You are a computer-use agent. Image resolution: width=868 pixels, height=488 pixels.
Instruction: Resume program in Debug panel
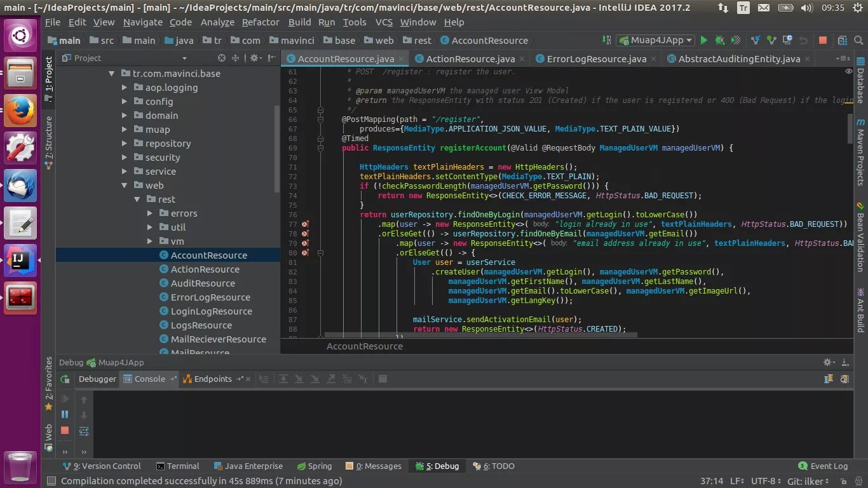point(65,399)
